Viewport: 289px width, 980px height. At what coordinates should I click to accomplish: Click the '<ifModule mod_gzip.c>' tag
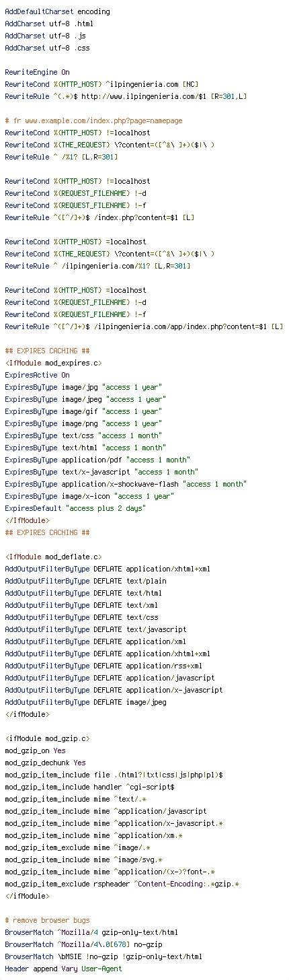click(x=47, y=738)
